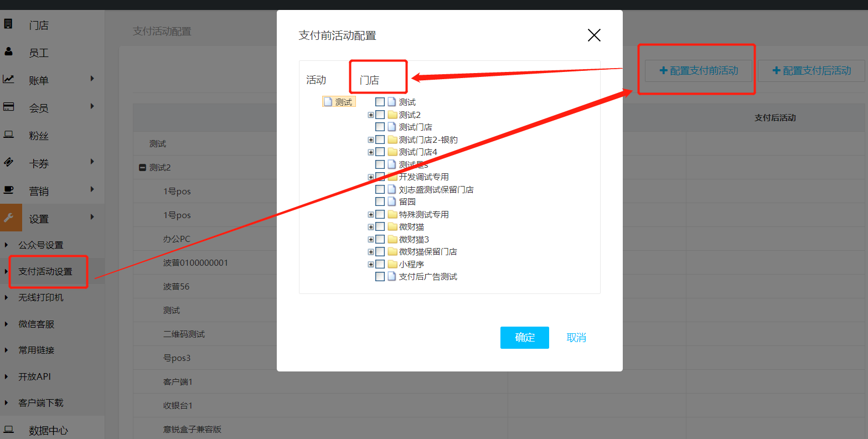Expand the 测试2 node in store tree

point(371,115)
